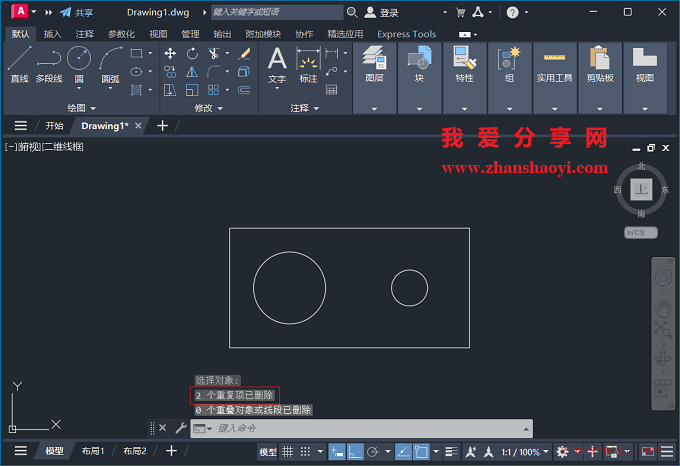The width and height of the screenshot is (680, 466).
Task: Open annotation scale 1:1 / 100% dropdown
Action: pyautogui.click(x=525, y=452)
